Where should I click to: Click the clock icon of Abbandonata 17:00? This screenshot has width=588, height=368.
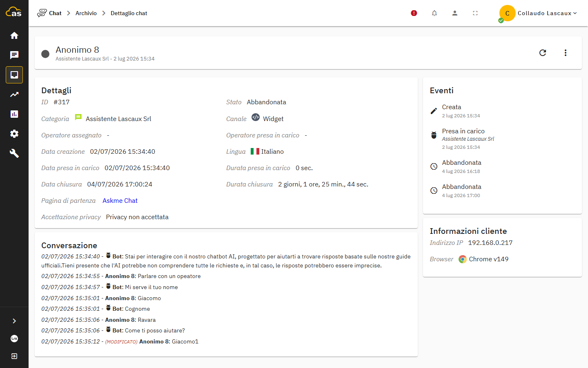click(434, 191)
